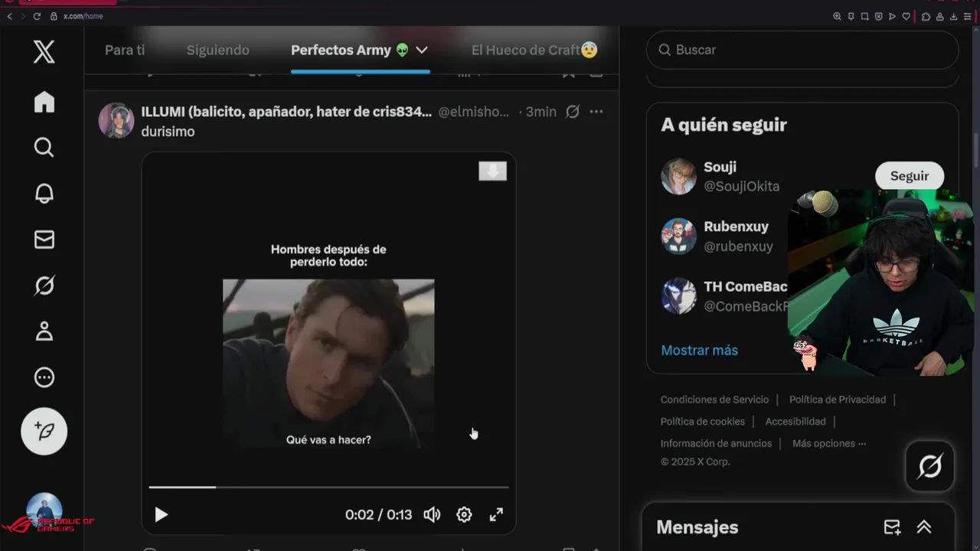Image resolution: width=980 pixels, height=551 pixels.
Task: Expand Más opciones in the footer
Action: click(x=829, y=443)
